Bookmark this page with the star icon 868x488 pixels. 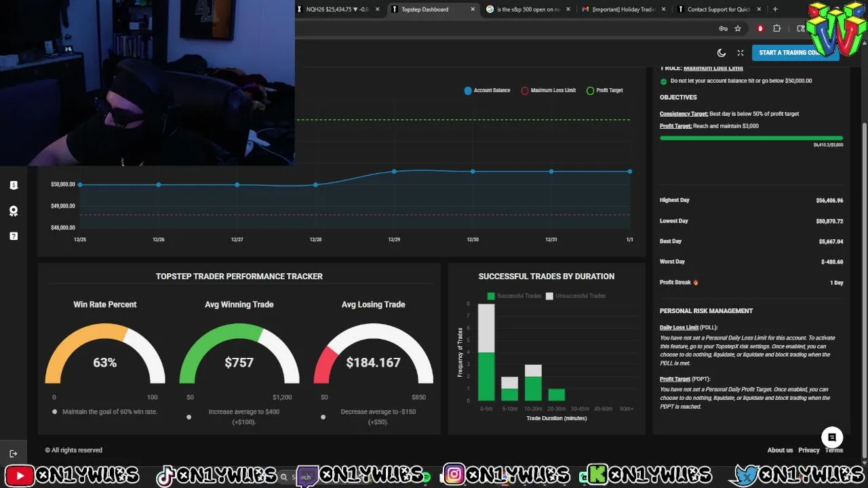click(738, 28)
